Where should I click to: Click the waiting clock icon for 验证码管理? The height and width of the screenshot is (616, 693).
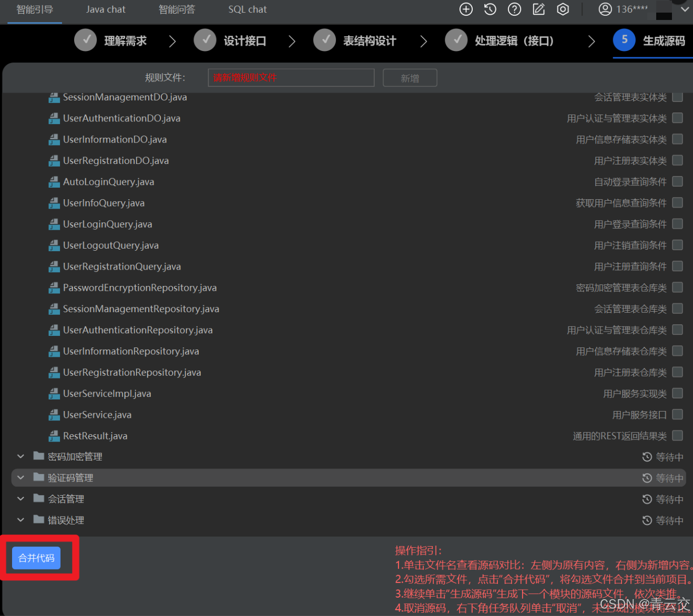(x=647, y=478)
